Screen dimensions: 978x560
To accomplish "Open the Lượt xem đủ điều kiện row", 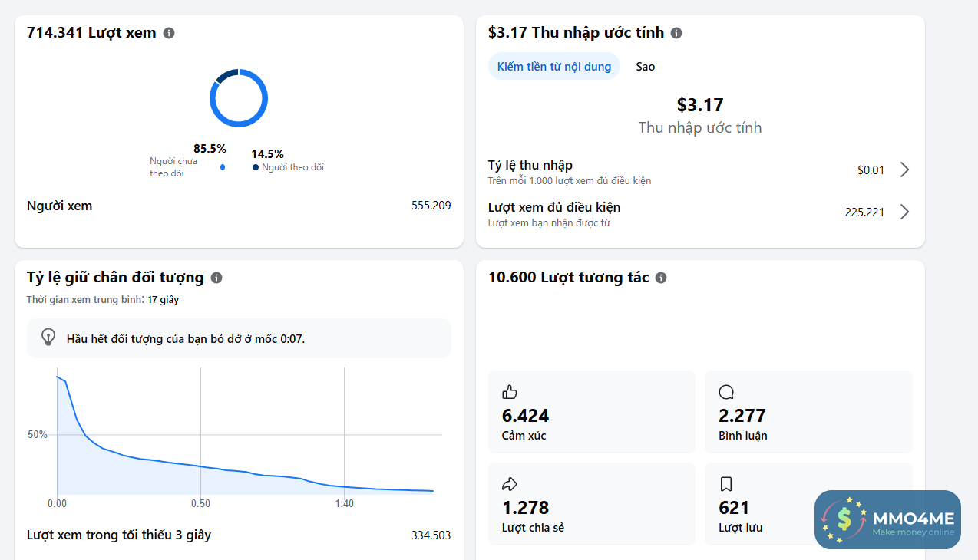I will click(700, 214).
